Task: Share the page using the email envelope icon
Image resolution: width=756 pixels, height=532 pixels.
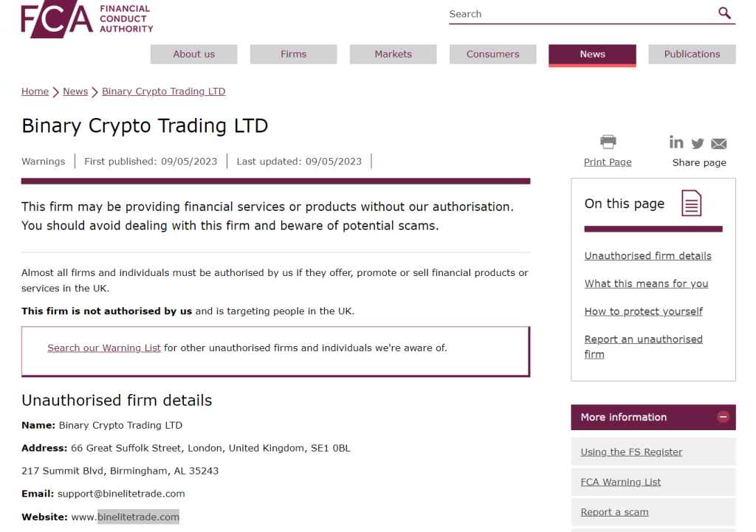Action: (718, 143)
